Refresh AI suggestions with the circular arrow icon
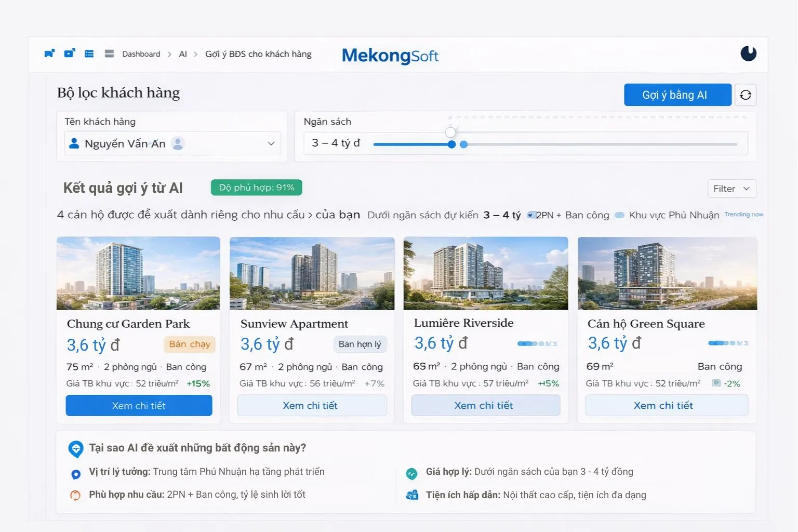Image resolution: width=798 pixels, height=532 pixels. pos(746,95)
